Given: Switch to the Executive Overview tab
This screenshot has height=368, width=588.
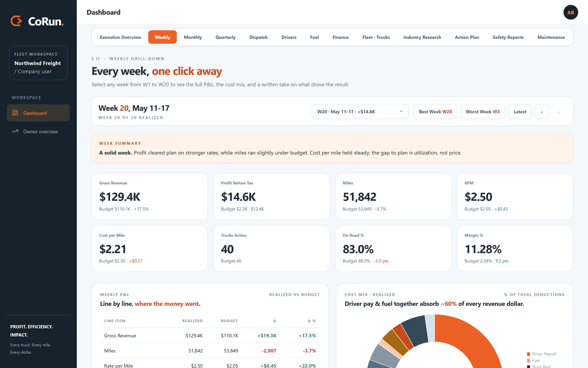Looking at the screenshot, I should coord(120,37).
